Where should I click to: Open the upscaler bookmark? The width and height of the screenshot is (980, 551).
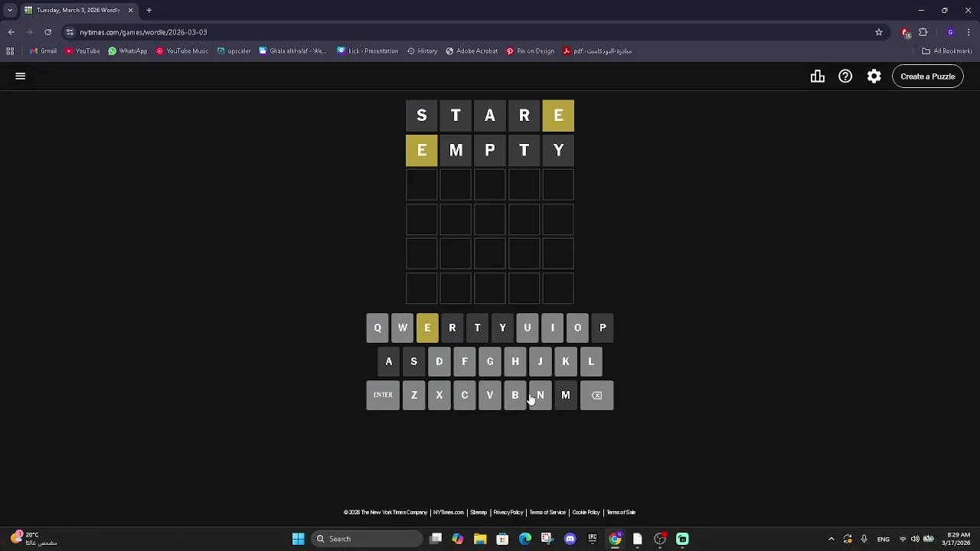[x=234, y=51]
